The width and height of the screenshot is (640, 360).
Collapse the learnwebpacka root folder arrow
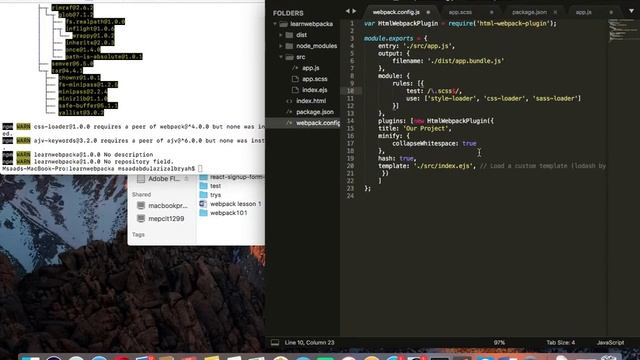coord(275,24)
